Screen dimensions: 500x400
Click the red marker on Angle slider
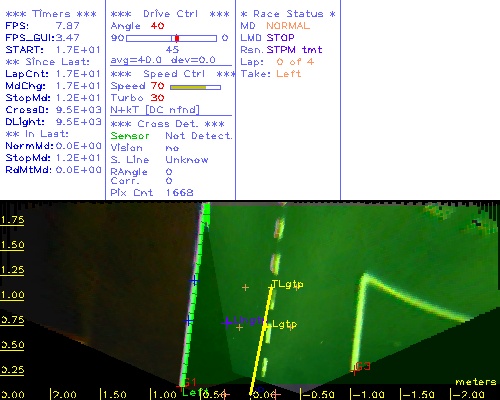177,38
